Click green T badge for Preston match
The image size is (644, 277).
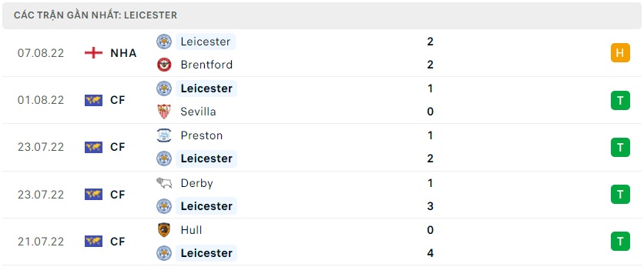(x=620, y=147)
